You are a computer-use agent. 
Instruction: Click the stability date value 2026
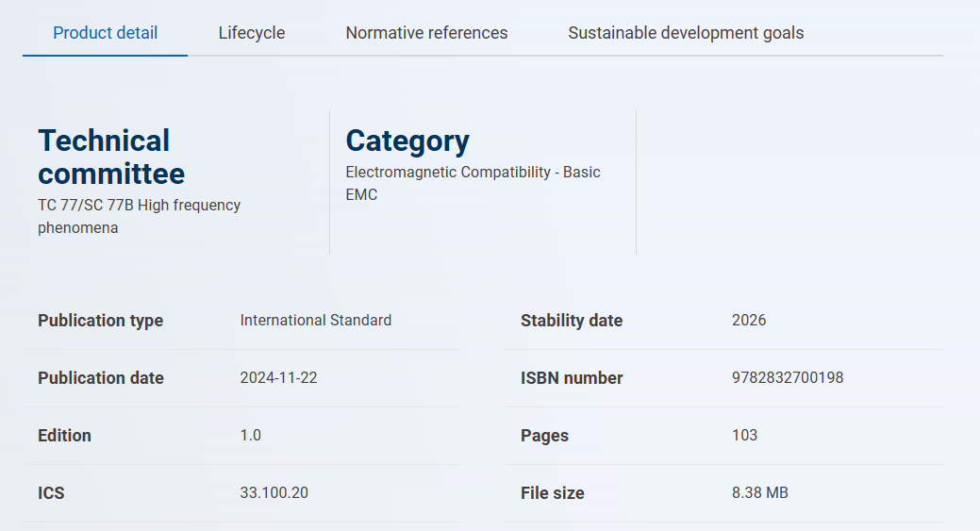(749, 321)
